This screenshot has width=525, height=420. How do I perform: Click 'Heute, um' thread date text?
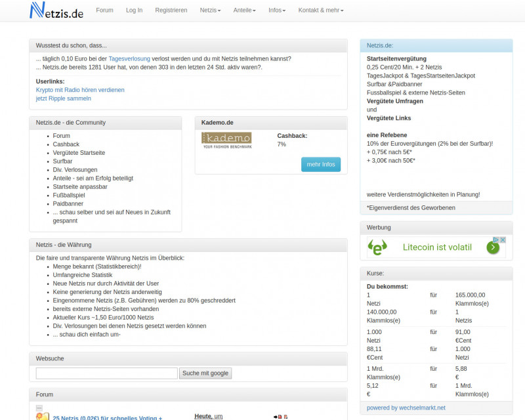209,416
